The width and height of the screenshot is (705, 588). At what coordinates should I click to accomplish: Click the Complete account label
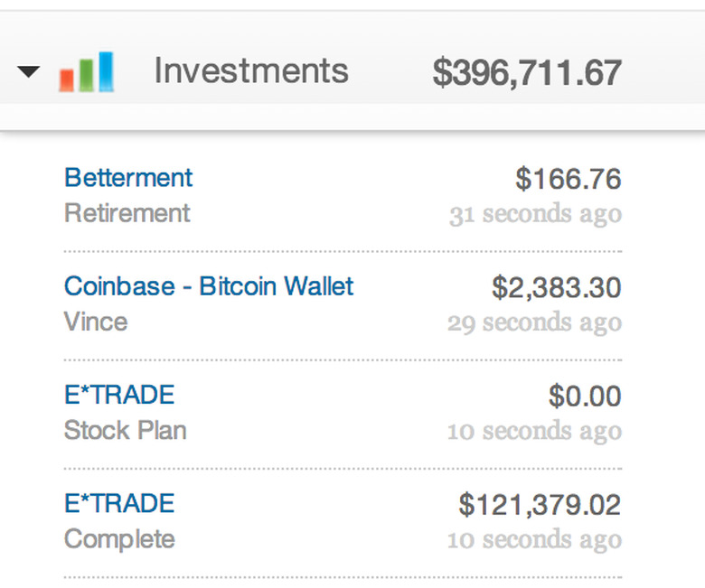119,539
